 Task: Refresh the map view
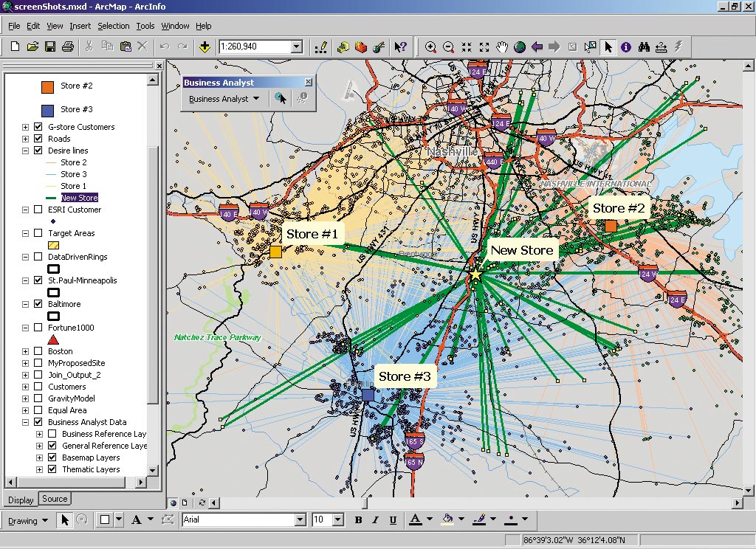(202, 503)
